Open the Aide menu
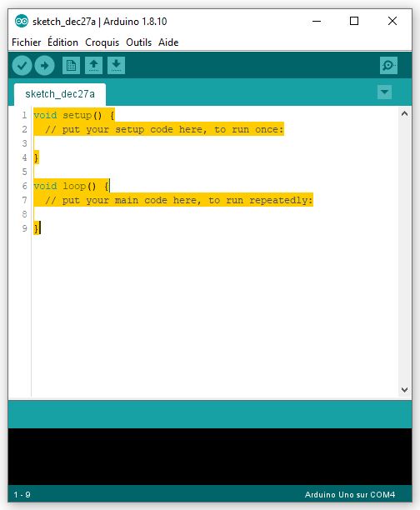420x510 pixels. [x=168, y=42]
